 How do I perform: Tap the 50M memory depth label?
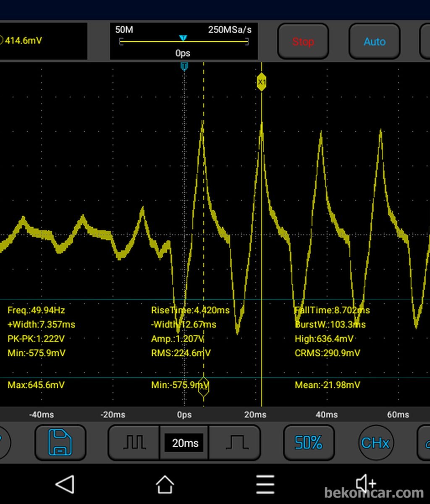[x=124, y=30]
